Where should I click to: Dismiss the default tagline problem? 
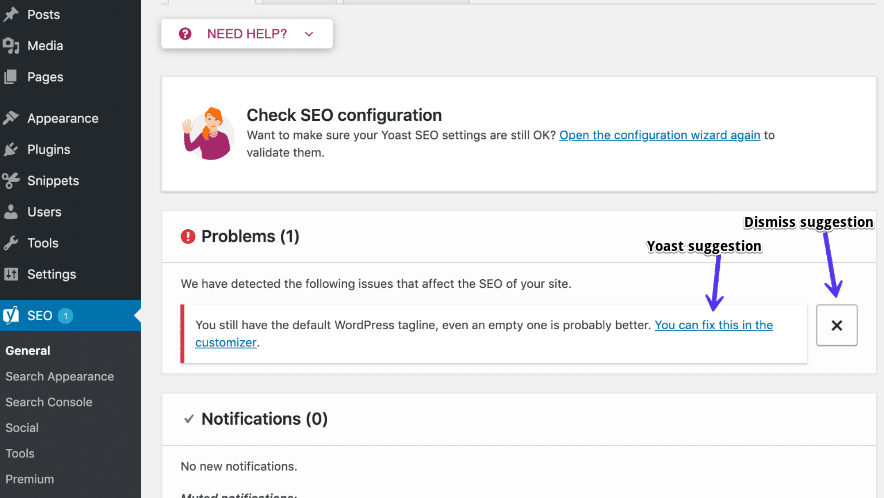pyautogui.click(x=837, y=325)
